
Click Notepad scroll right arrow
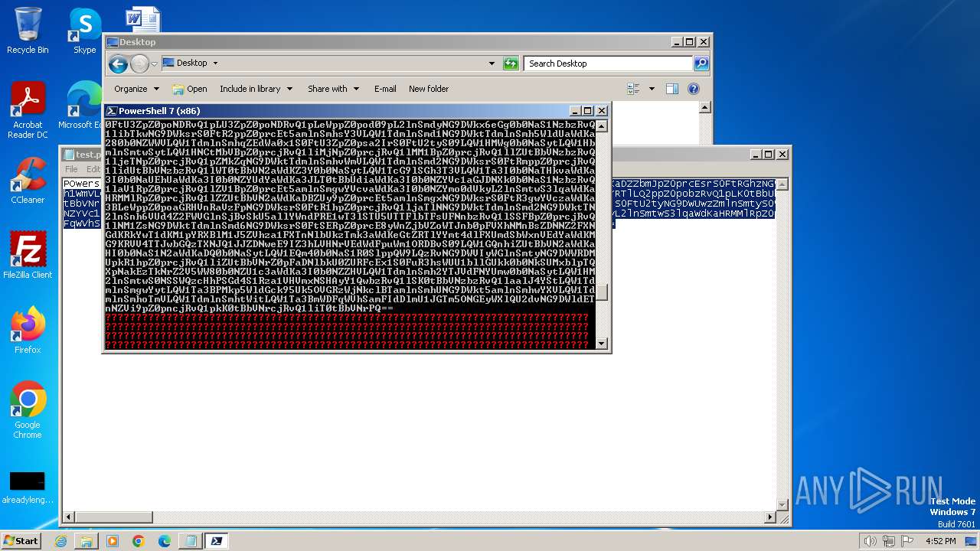click(770, 517)
